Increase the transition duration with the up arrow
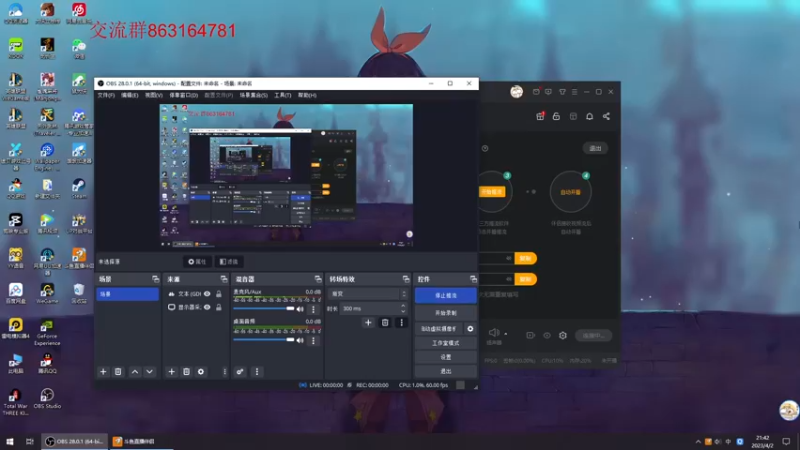Screen dimensions: 800x450 pyautogui.click(x=403, y=306)
